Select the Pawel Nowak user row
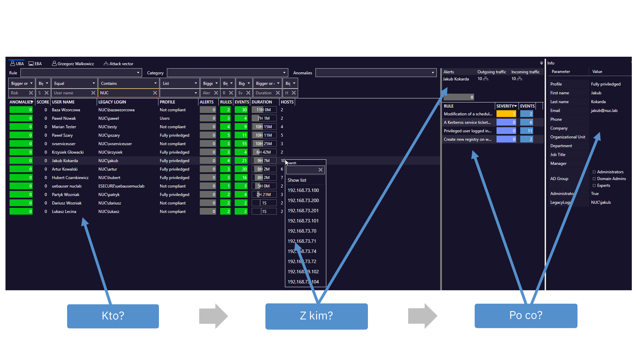The image size is (644, 362). [224, 118]
